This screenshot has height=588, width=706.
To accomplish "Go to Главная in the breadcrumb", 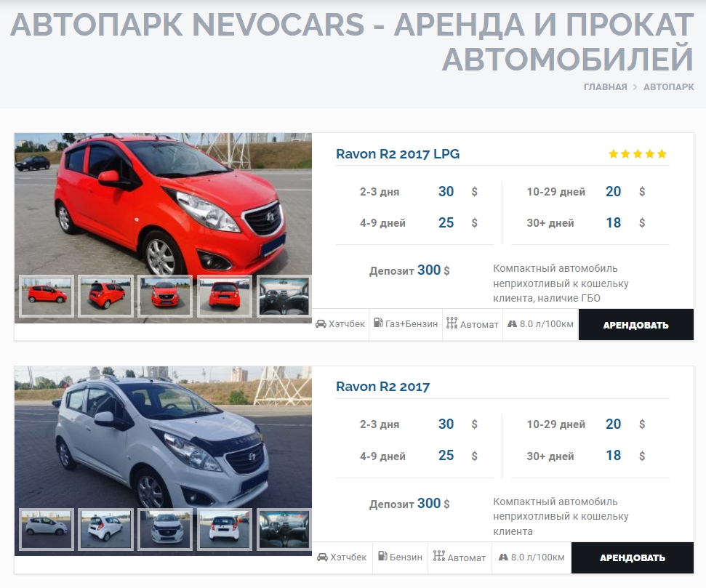I will click(x=605, y=87).
